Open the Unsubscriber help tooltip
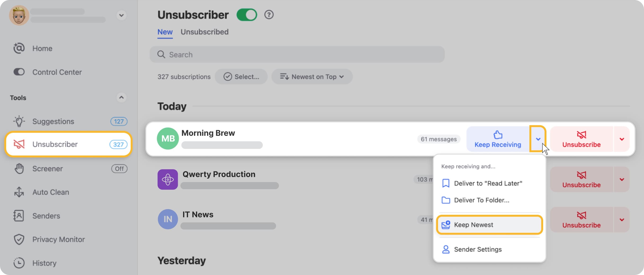The image size is (644, 275). tap(269, 15)
